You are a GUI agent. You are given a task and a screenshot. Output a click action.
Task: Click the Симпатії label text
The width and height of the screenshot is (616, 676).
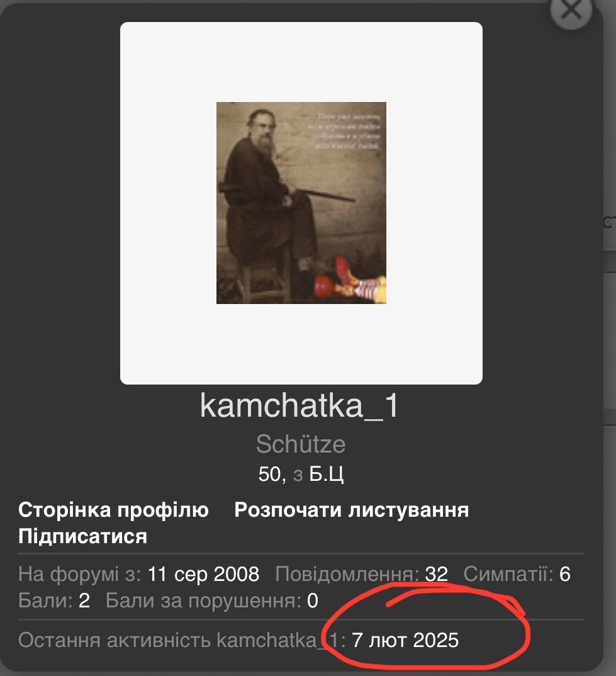pyautogui.click(x=508, y=574)
